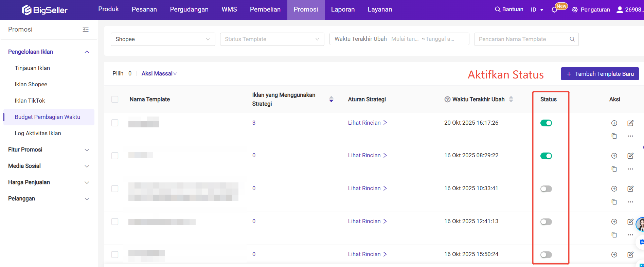The width and height of the screenshot is (644, 267).
Task: Select Log Aktivitas Iklan in sidebar
Action: [38, 133]
